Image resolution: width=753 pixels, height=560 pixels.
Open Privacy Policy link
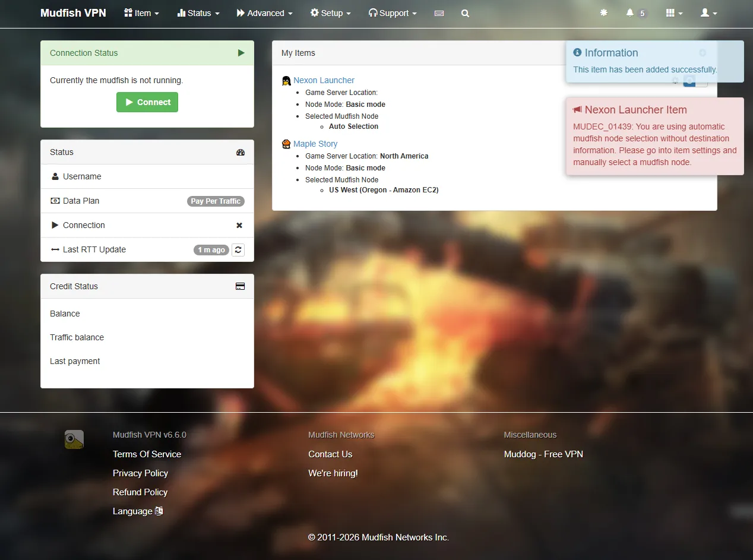point(140,473)
